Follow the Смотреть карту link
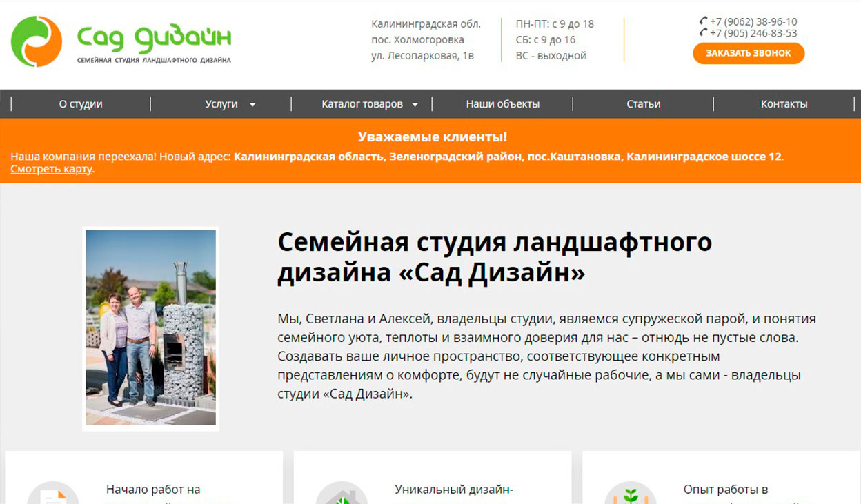This screenshot has width=861, height=504. pyautogui.click(x=51, y=169)
